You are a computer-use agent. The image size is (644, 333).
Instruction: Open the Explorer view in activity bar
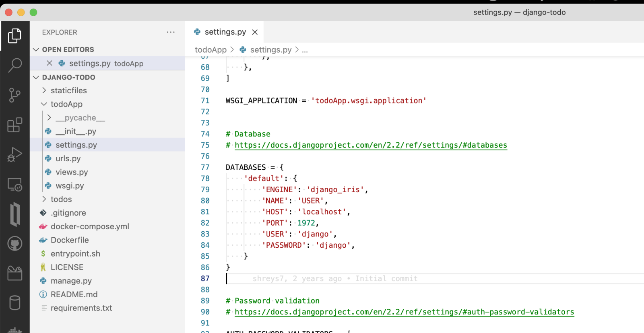coord(14,36)
